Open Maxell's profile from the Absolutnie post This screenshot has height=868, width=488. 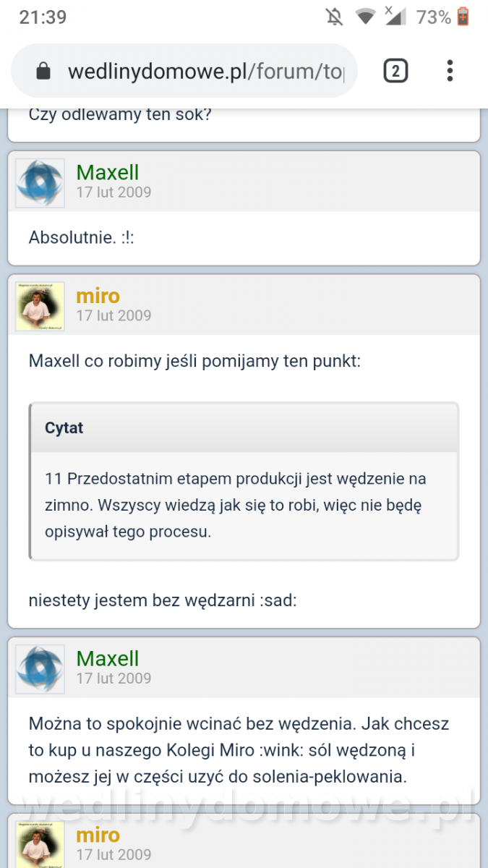(x=108, y=172)
